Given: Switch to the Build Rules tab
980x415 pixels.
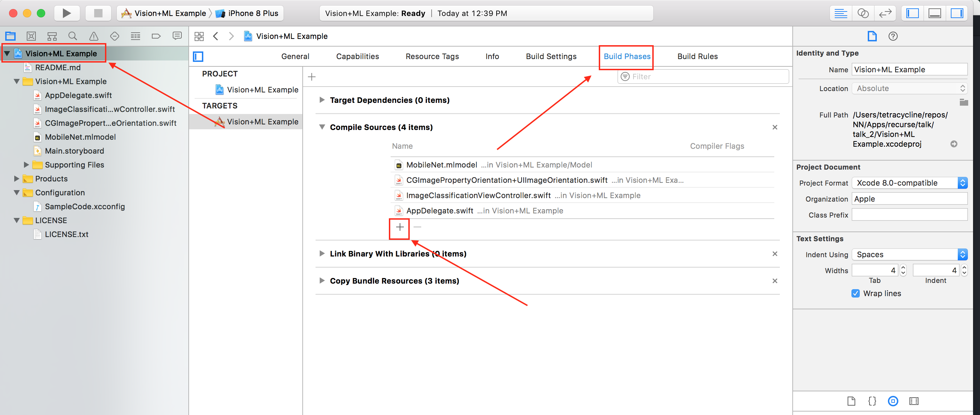Looking at the screenshot, I should (697, 56).
